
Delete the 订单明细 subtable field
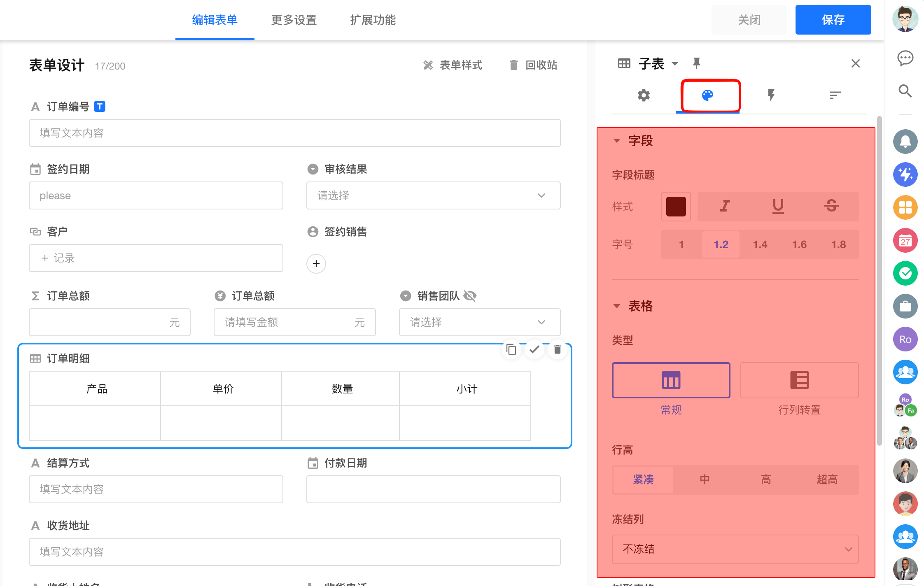[x=557, y=349]
